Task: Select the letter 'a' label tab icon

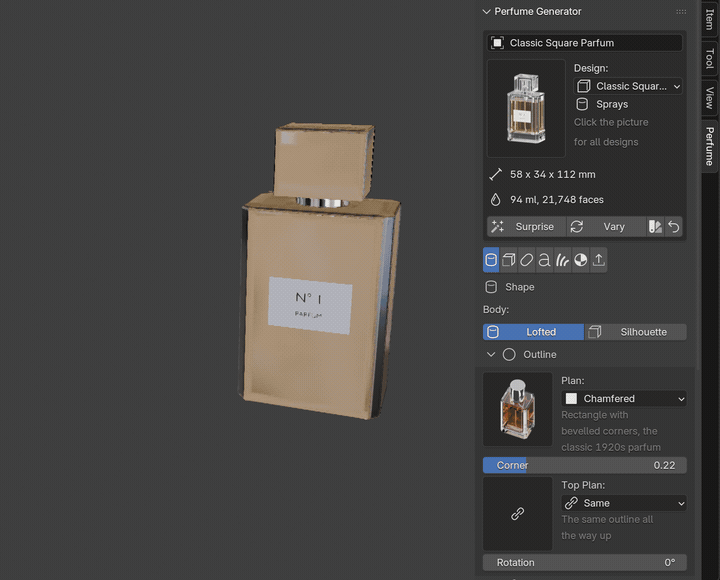Action: (545, 260)
